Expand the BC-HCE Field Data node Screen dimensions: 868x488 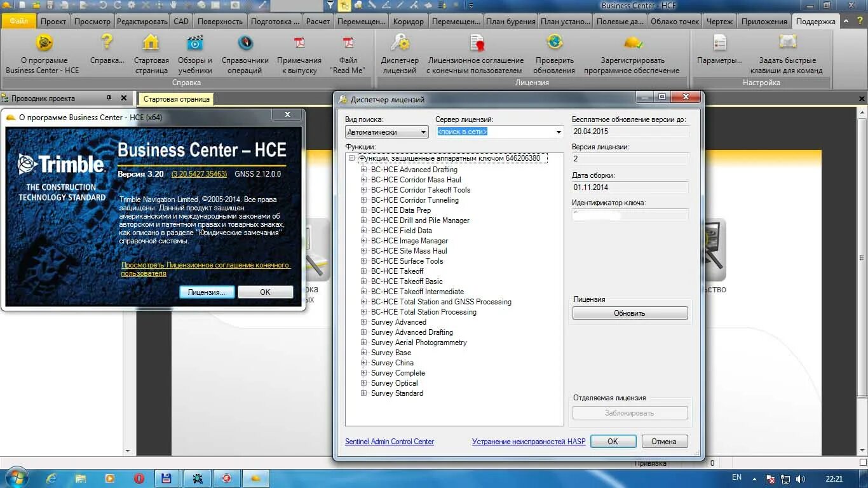[x=364, y=231]
